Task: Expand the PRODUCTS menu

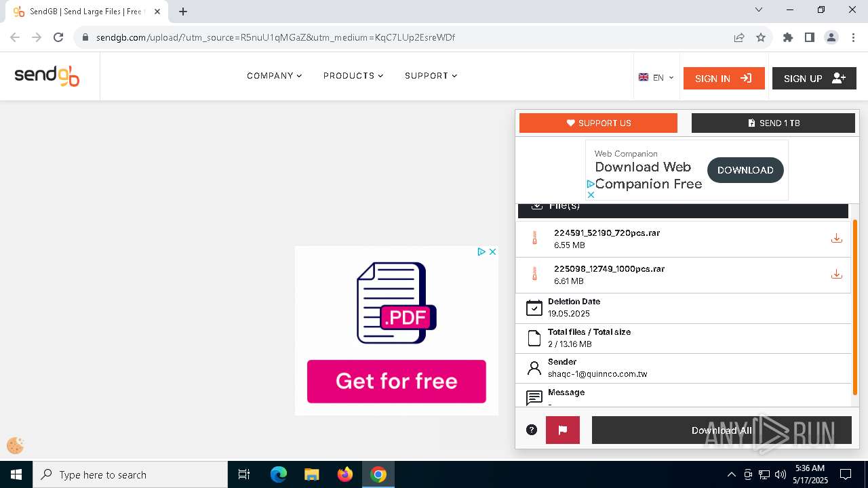Action: 353,76
